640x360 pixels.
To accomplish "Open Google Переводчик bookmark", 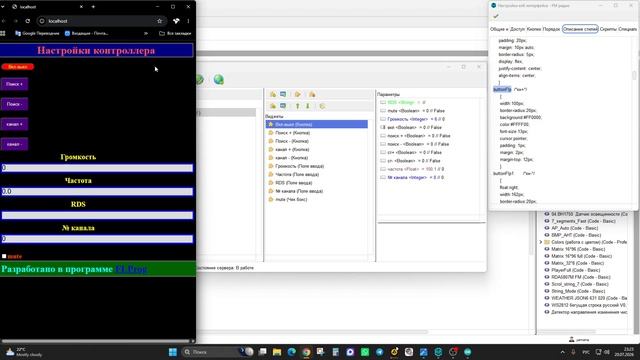I will click(37, 33).
